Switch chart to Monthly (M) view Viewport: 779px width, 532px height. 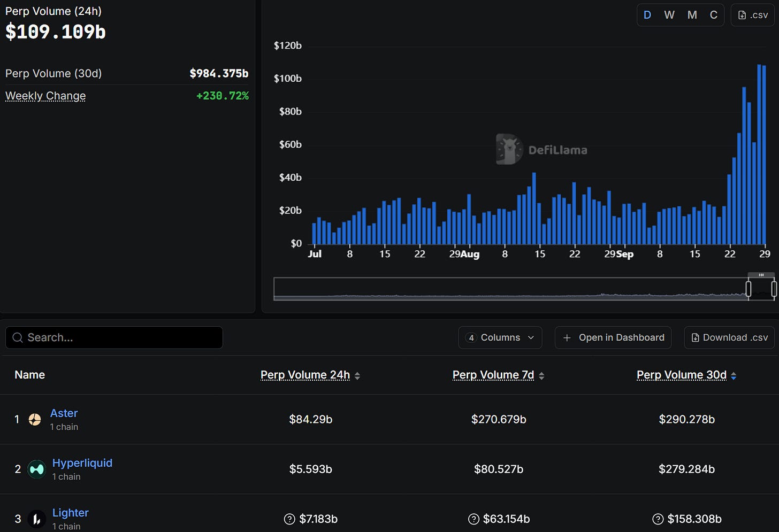coord(692,15)
